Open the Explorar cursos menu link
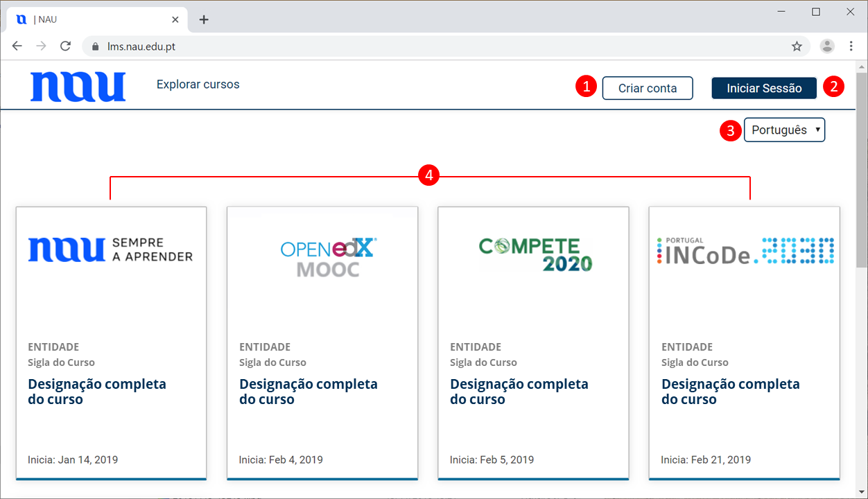Viewport: 868px width, 499px height. pyautogui.click(x=198, y=85)
